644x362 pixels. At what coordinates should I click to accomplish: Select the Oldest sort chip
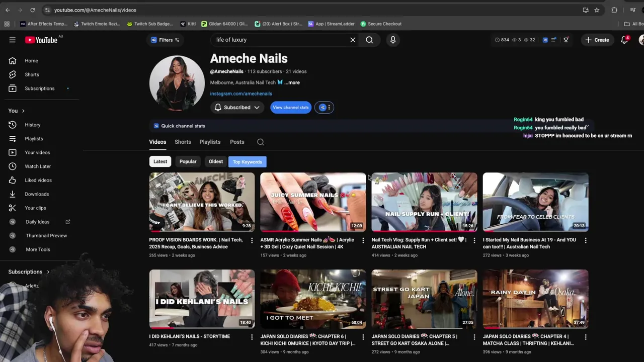point(216,161)
